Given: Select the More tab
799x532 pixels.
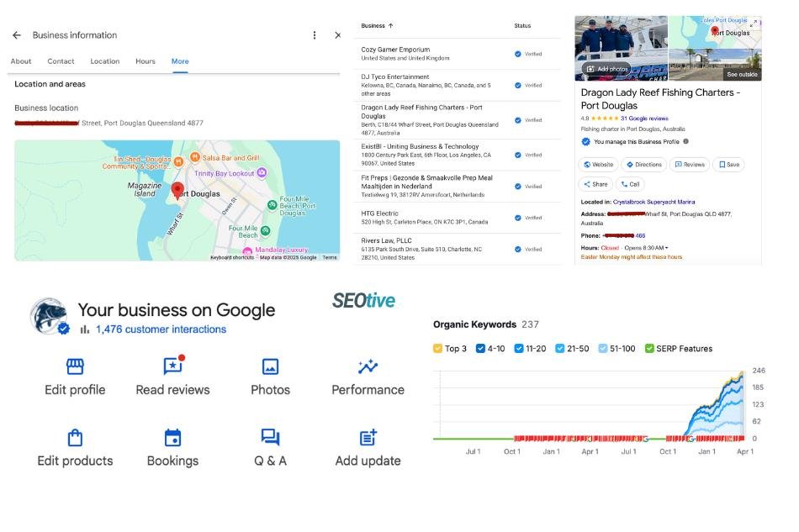Looking at the screenshot, I should [180, 61].
